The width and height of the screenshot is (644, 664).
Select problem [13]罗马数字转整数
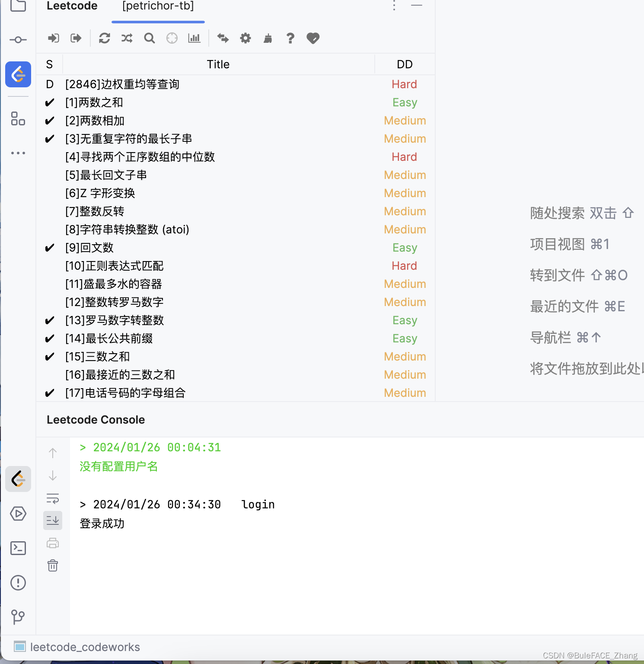pyautogui.click(x=236, y=320)
